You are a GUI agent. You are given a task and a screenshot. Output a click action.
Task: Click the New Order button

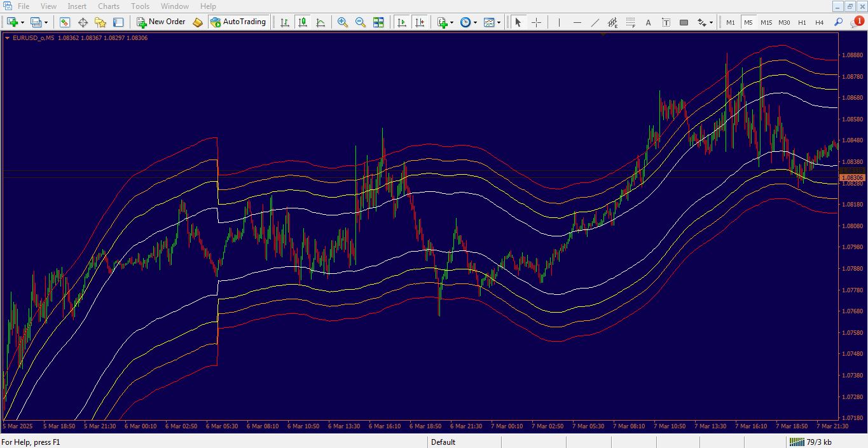coord(161,22)
